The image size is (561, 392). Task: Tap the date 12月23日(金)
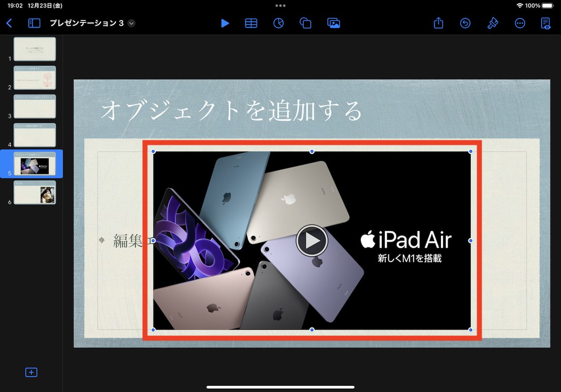pyautogui.click(x=44, y=6)
